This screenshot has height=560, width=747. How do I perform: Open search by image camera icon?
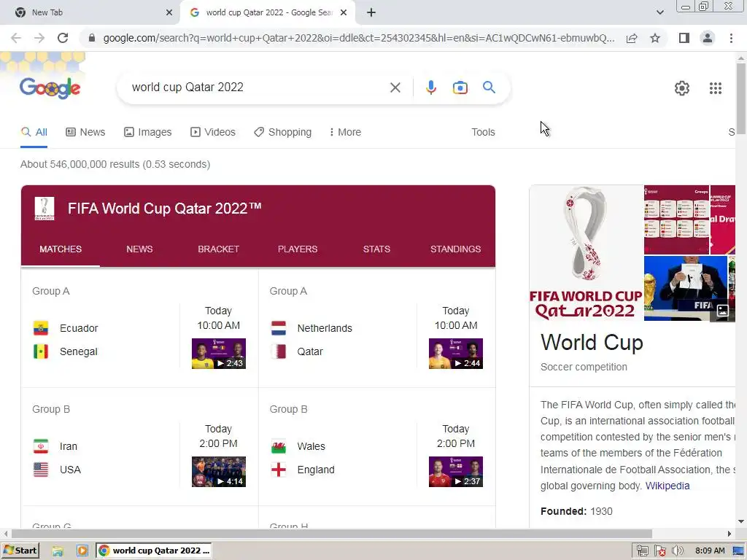pos(460,87)
